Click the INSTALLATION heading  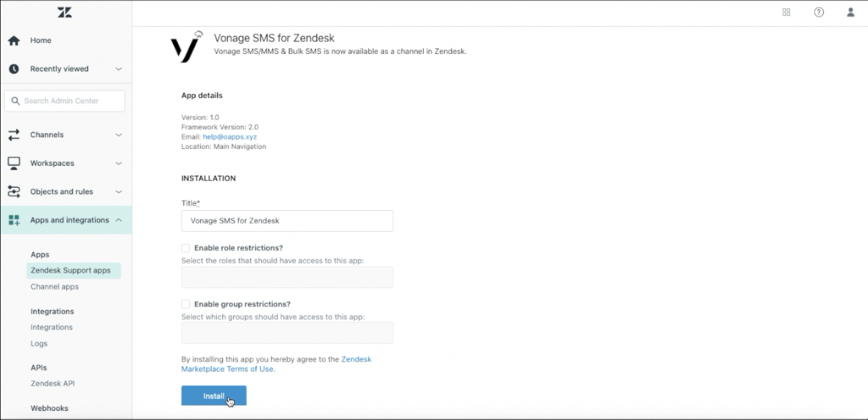[x=209, y=179]
